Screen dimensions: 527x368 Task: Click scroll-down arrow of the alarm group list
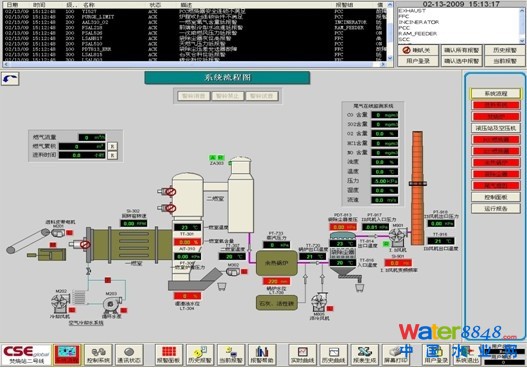coord(522,40)
